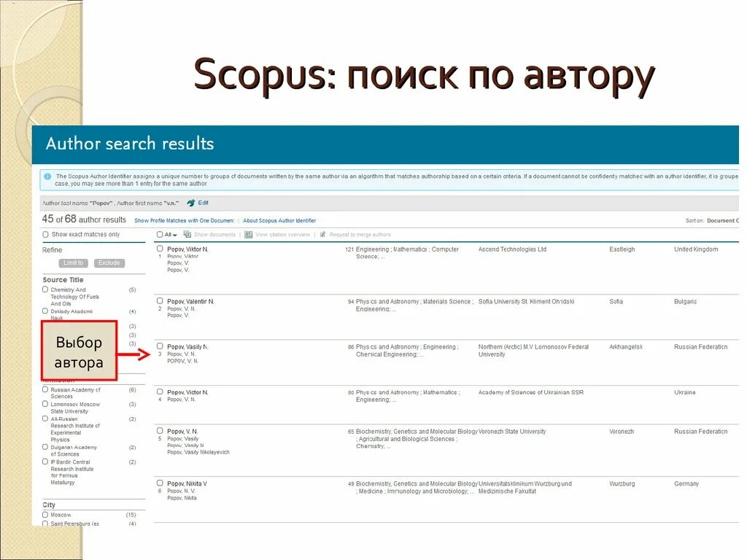Select checkbox for Popov, Viktor N.
The width and height of the screenshot is (747, 560).
tap(160, 249)
